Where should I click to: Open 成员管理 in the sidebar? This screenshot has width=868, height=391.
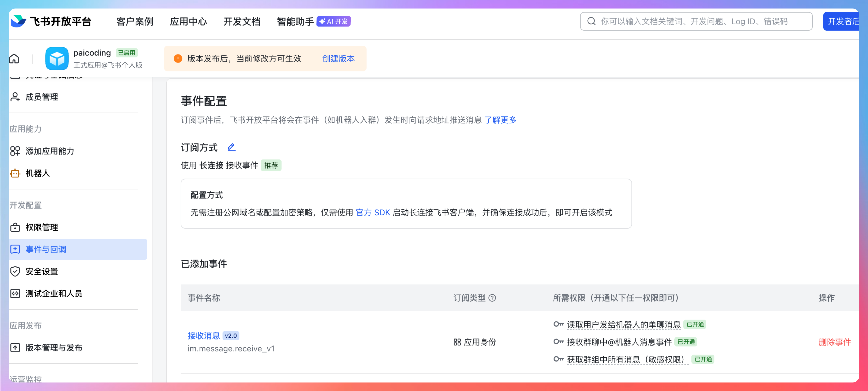[x=42, y=97]
